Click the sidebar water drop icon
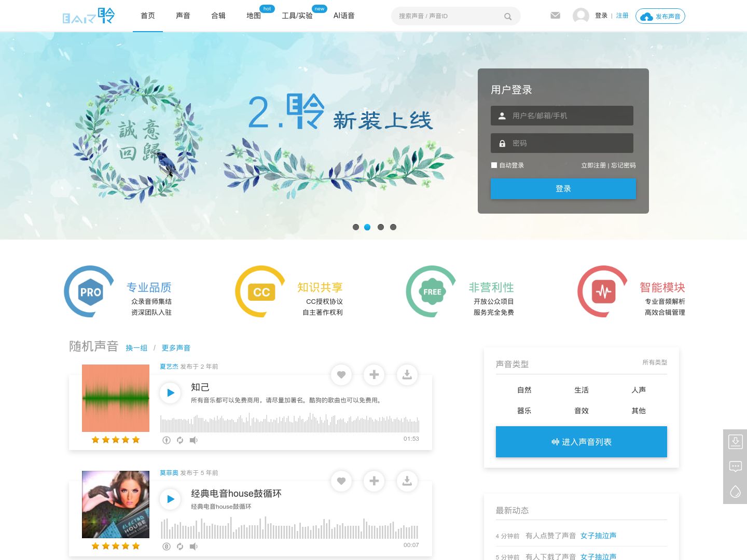747x560 pixels. click(735, 492)
